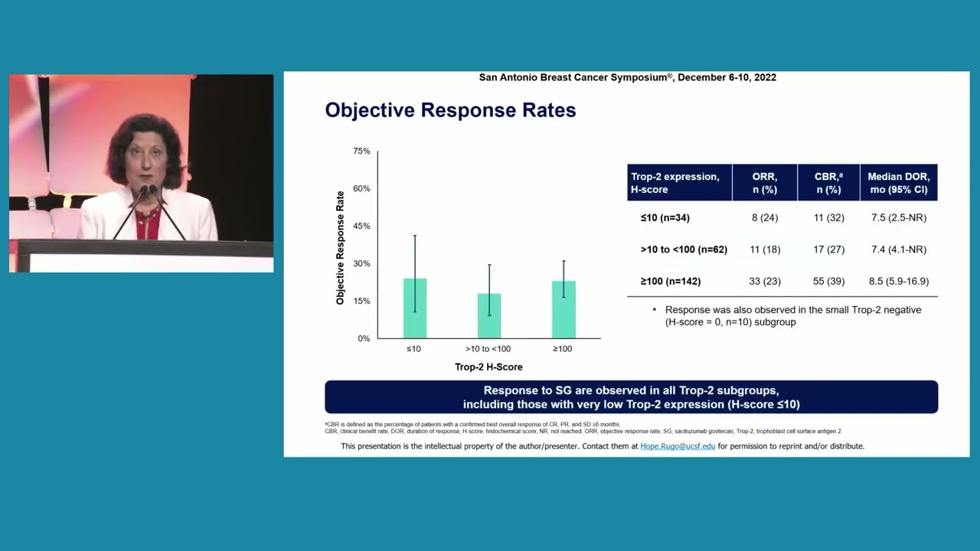Click the '>10 to <100' x-axis label
Image resolution: width=980 pixels, height=551 pixels.
click(488, 349)
